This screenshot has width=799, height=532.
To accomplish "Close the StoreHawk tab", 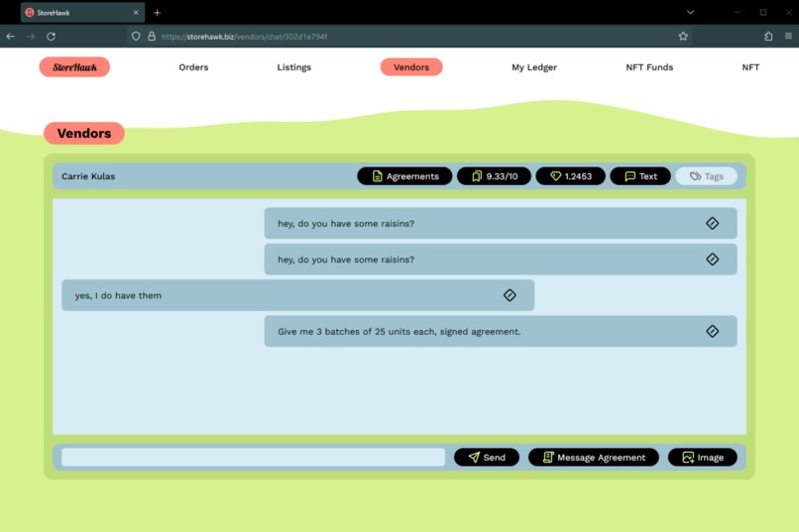I will [x=136, y=12].
